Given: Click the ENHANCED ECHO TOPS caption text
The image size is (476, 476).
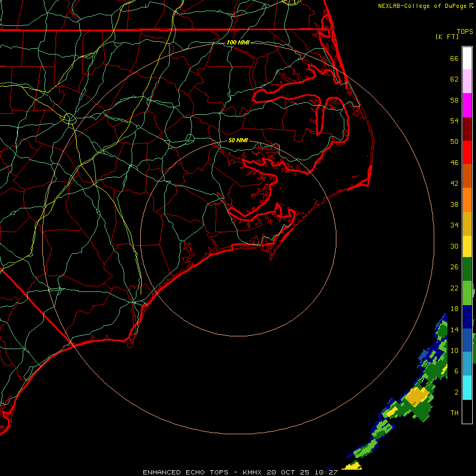Looking at the screenshot, I should 186,472.
